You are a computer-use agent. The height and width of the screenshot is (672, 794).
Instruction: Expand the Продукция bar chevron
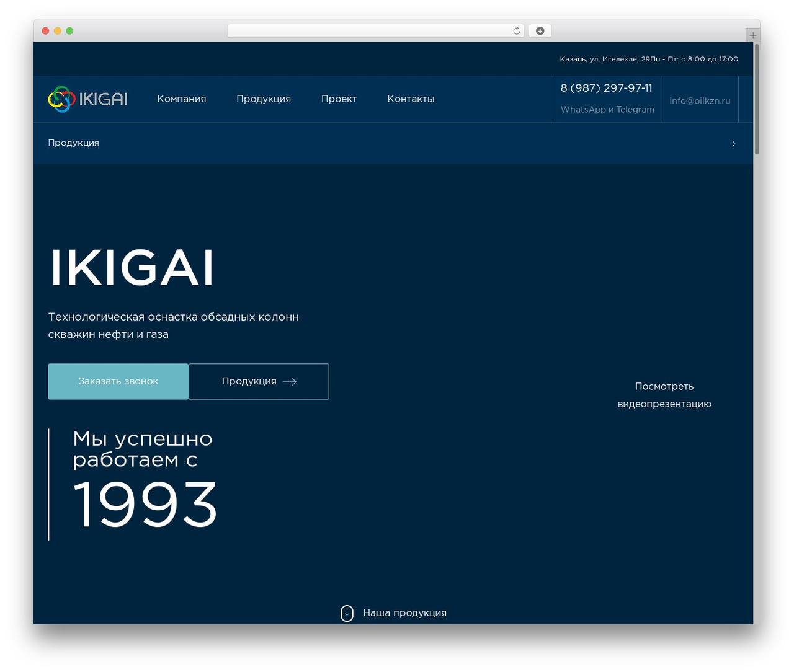734,143
